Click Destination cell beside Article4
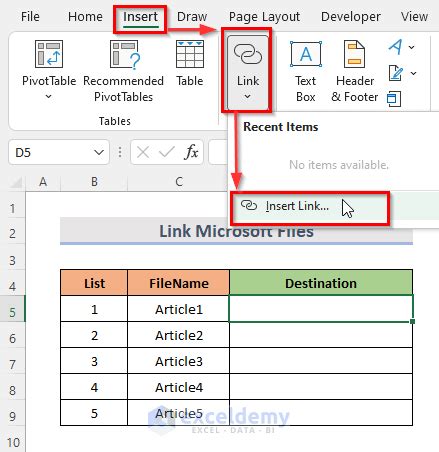The image size is (439, 452). (321, 387)
